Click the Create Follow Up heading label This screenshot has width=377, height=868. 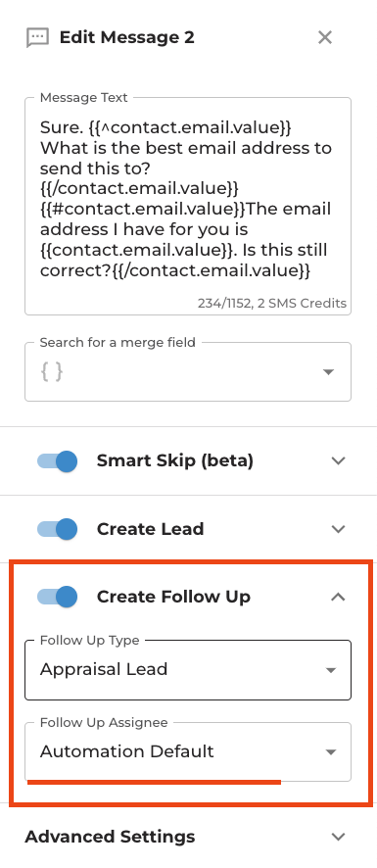[174, 597]
